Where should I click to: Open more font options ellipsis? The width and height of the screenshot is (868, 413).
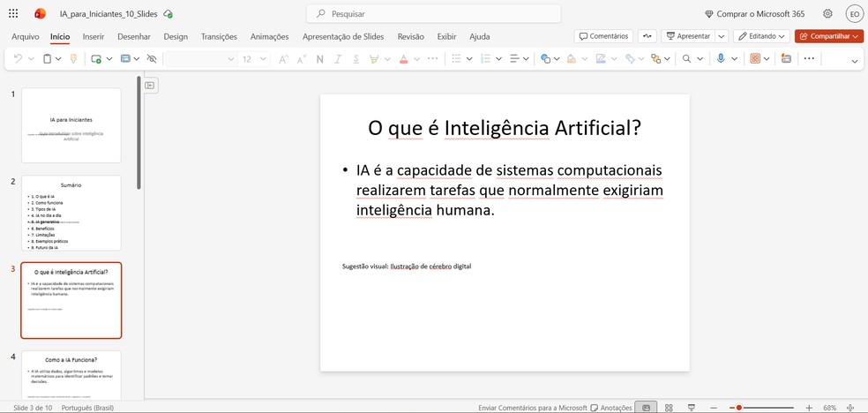pos(433,58)
